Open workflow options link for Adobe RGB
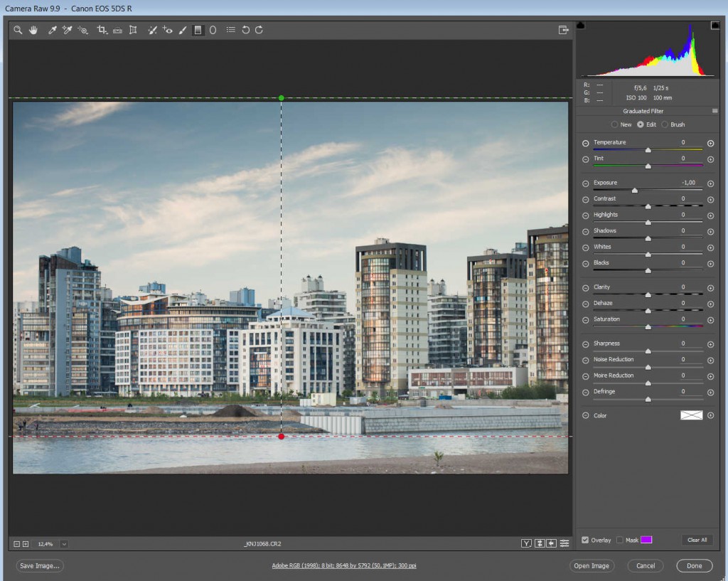The width and height of the screenshot is (728, 581). 344,566
